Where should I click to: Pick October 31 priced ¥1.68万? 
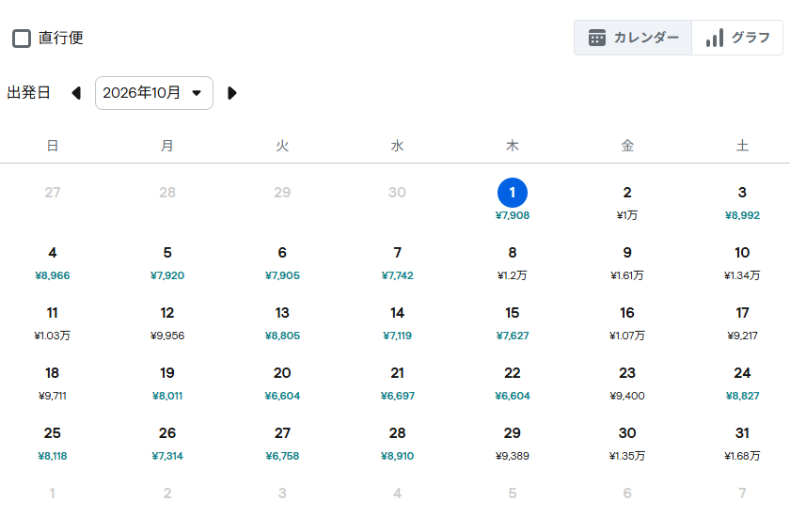742,444
